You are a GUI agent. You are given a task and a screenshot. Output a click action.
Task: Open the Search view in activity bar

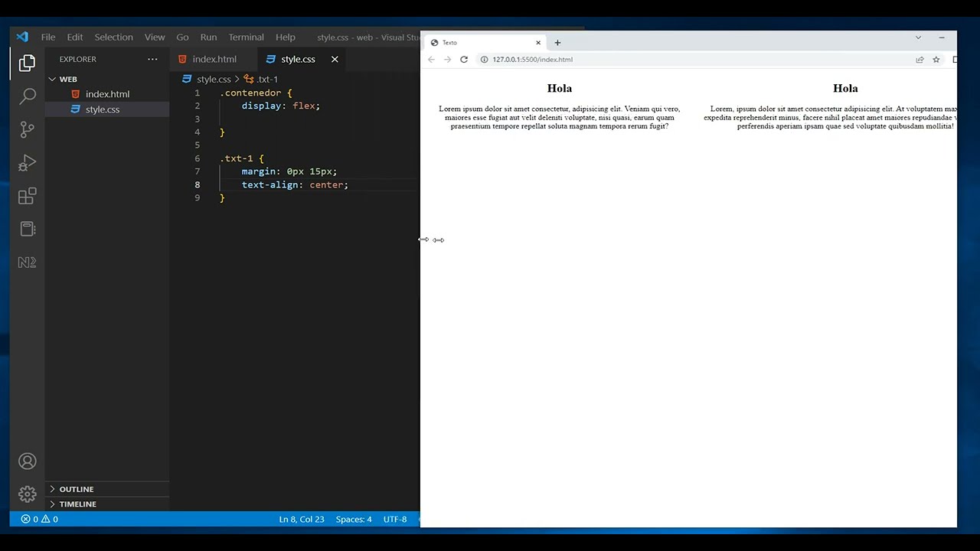(x=27, y=96)
